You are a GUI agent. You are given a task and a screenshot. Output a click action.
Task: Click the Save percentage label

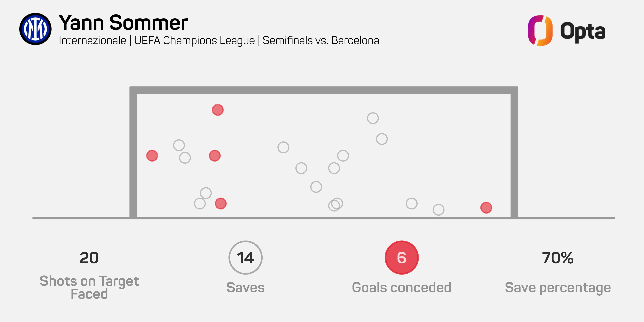pyautogui.click(x=558, y=288)
